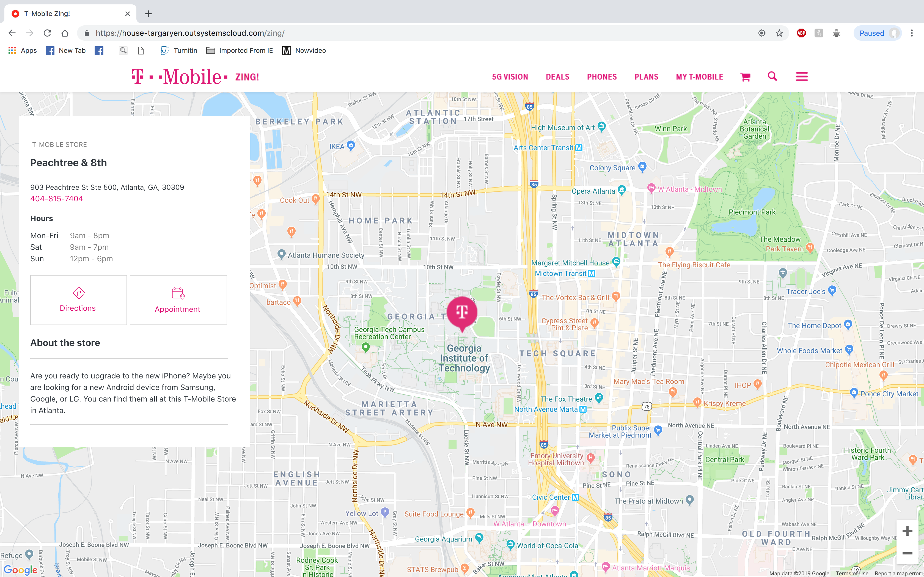Zoom in on the map

tap(907, 531)
